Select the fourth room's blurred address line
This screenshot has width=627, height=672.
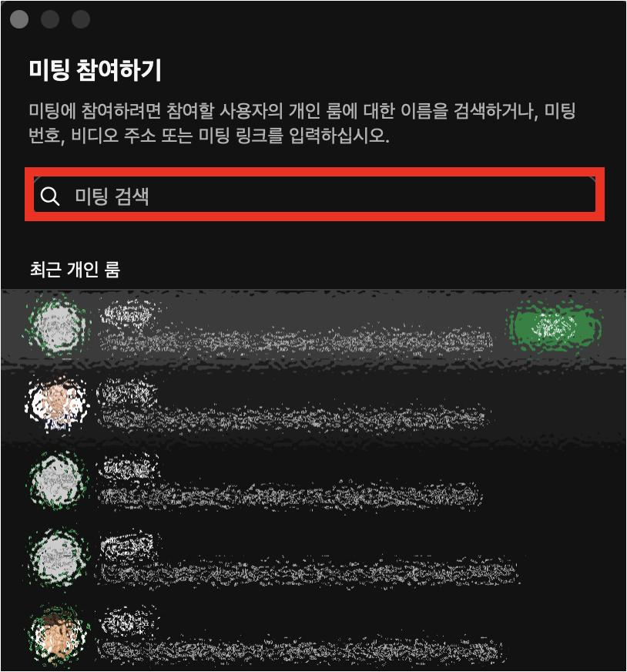tap(308, 571)
